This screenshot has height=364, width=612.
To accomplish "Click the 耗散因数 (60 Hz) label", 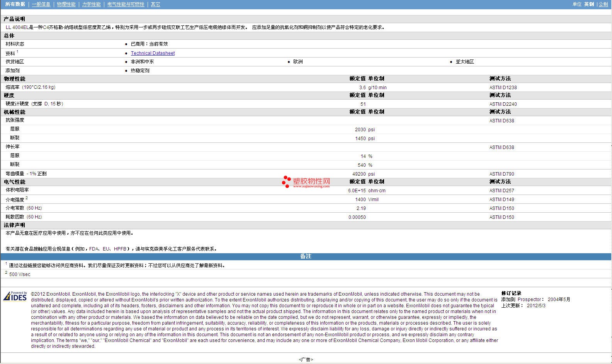I will tap(24, 217).
